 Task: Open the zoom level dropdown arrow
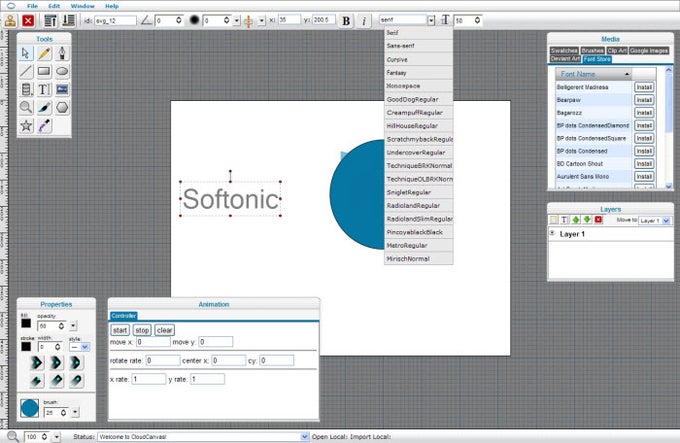pyautogui.click(x=57, y=437)
